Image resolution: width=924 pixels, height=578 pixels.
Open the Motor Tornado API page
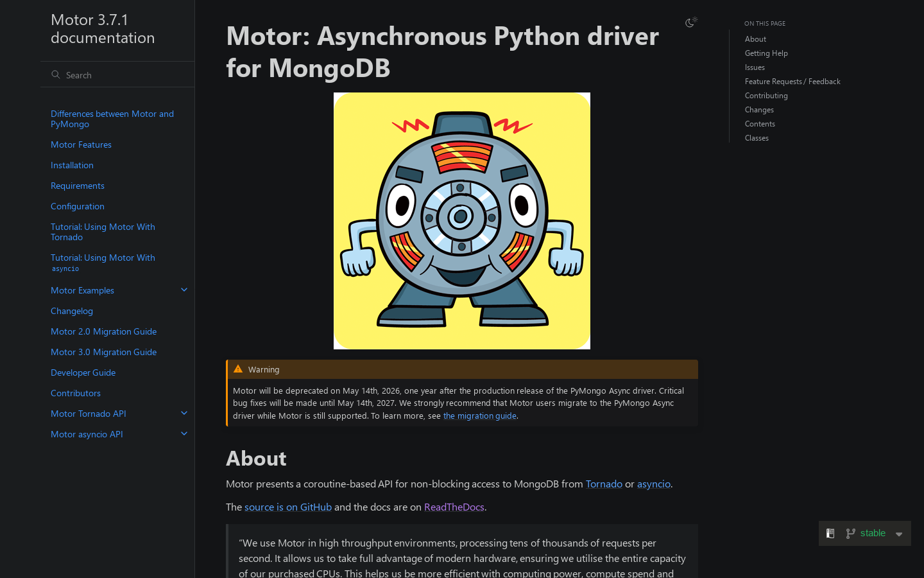(x=89, y=414)
